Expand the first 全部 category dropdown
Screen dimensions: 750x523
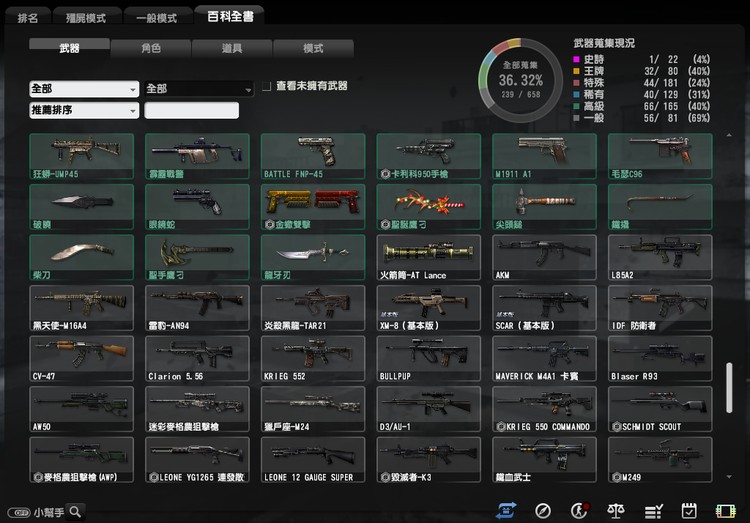pyautogui.click(x=84, y=89)
